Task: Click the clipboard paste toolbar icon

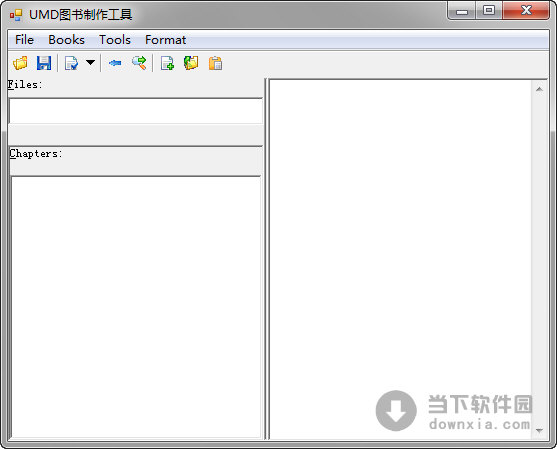Action: click(215, 63)
